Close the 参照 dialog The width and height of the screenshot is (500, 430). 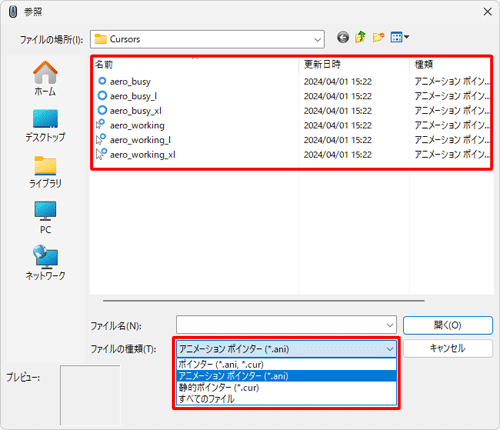point(487,12)
